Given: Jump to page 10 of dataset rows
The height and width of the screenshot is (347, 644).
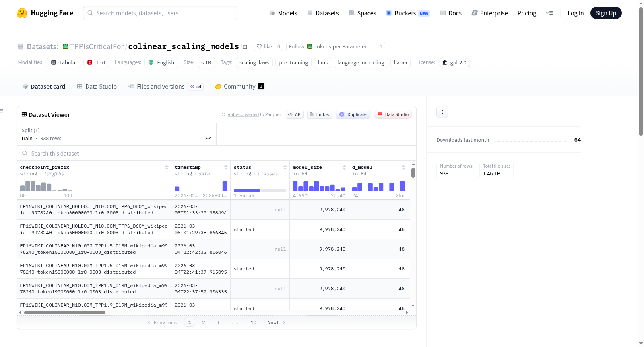Looking at the screenshot, I should coord(254,322).
